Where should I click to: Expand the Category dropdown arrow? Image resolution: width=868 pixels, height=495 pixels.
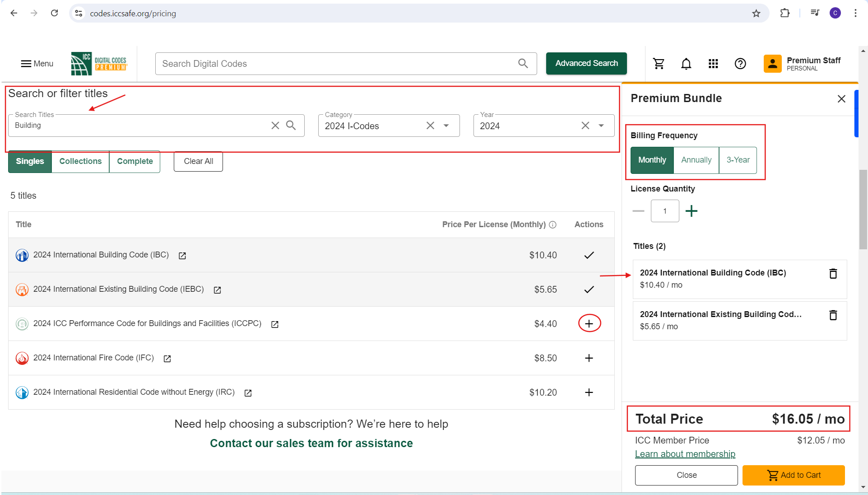click(446, 126)
